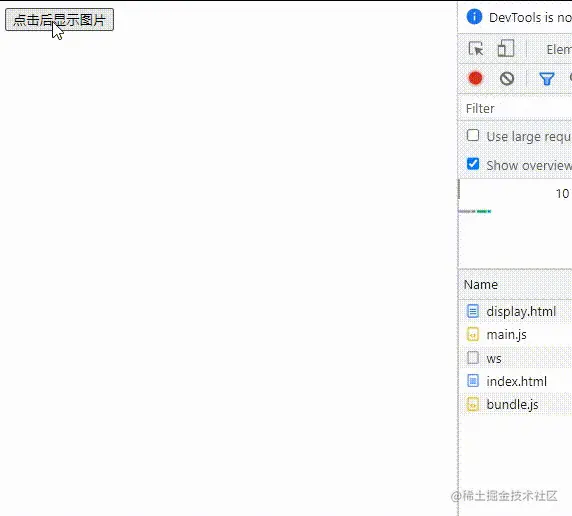Click the bundle.js script file icon
The image size is (572, 516).
[473, 404]
